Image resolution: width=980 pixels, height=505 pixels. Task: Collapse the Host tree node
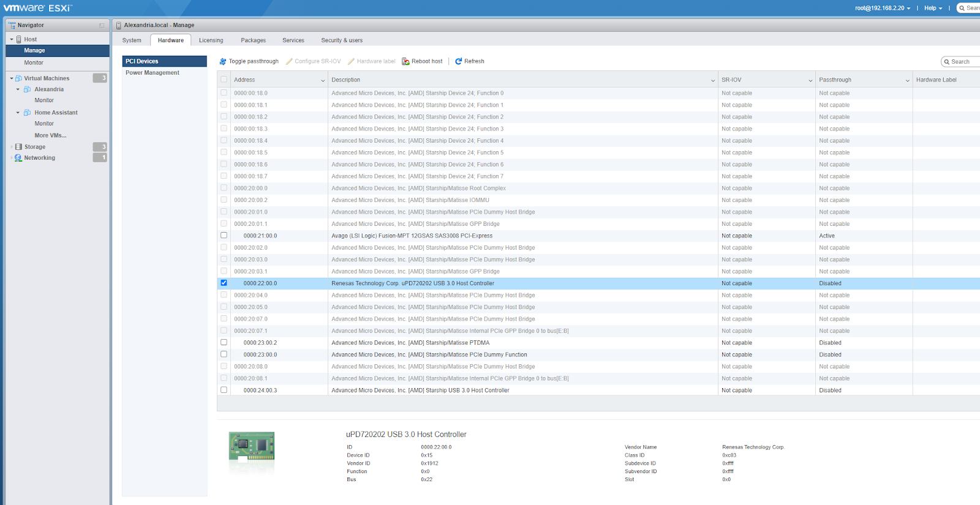12,39
